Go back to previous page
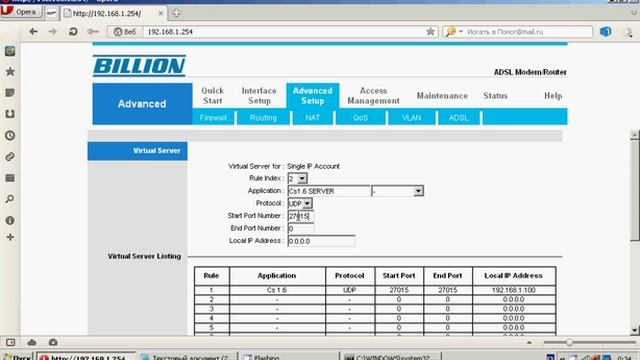Screen dimensions: 640x360 point(33,31)
